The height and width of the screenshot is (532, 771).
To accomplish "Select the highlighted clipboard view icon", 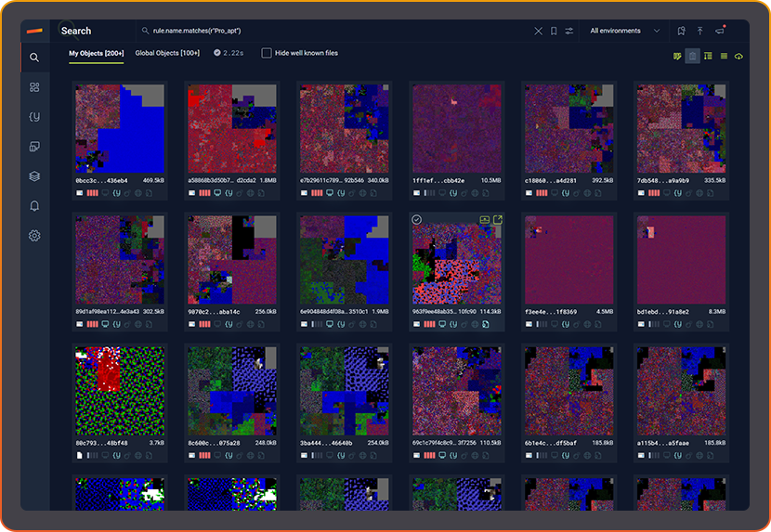I will pos(692,56).
